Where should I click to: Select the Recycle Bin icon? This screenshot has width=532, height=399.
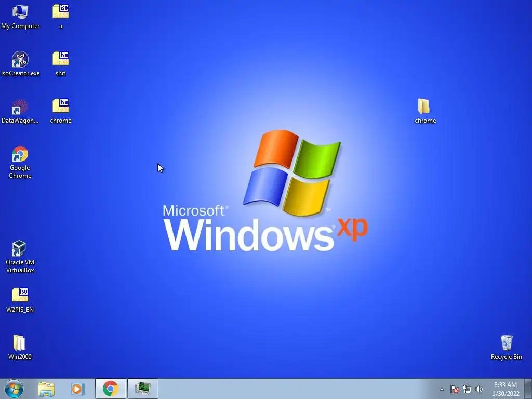point(506,347)
